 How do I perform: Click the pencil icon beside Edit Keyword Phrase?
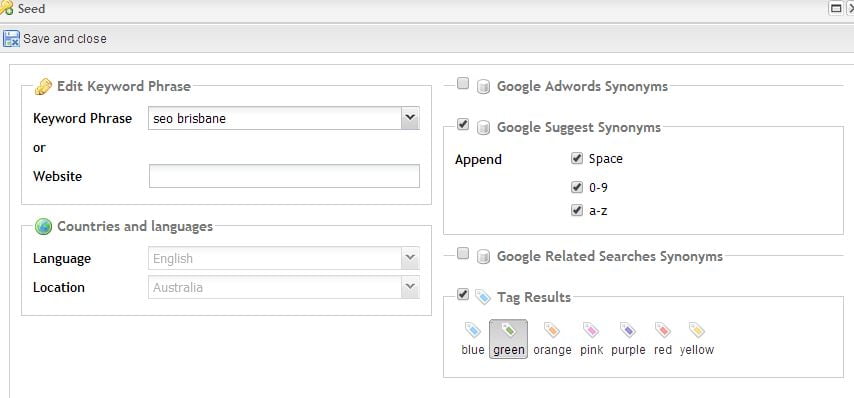(x=43, y=87)
